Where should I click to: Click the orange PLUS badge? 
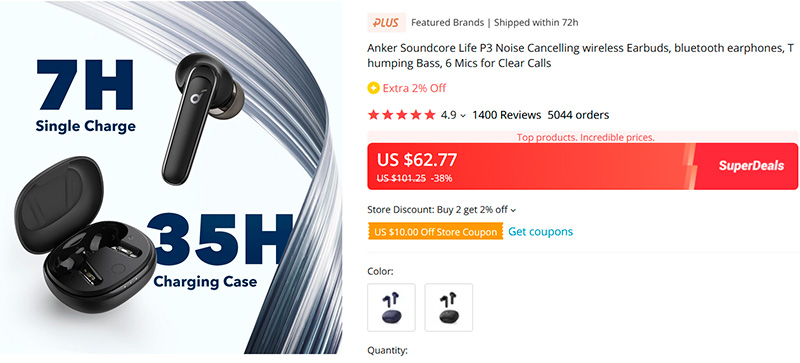tap(386, 23)
